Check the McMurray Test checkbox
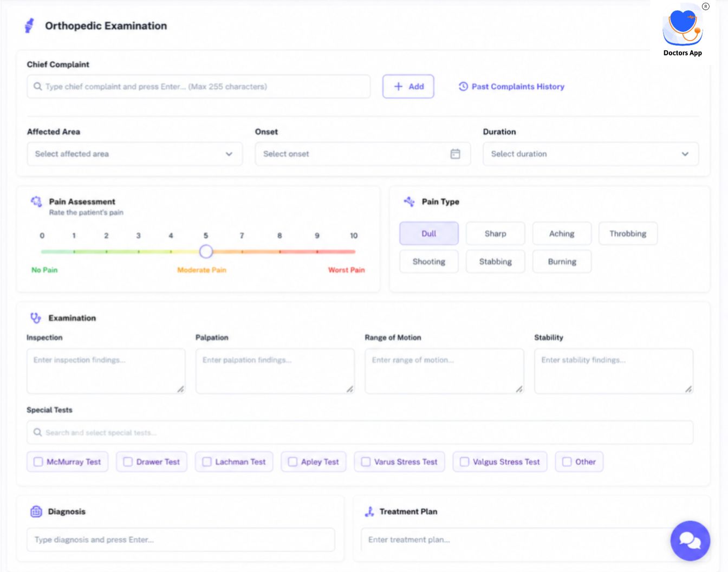This screenshot has height=572, width=728. (38, 462)
